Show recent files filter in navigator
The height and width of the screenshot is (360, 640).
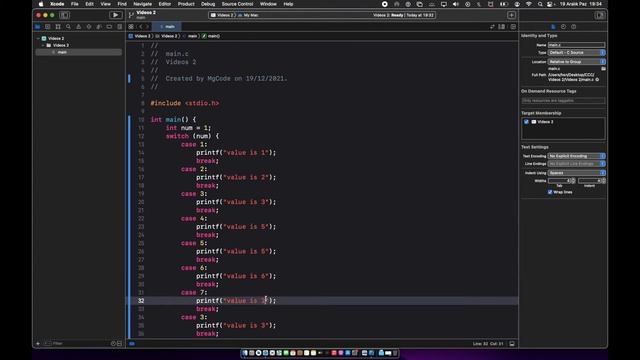click(x=113, y=344)
